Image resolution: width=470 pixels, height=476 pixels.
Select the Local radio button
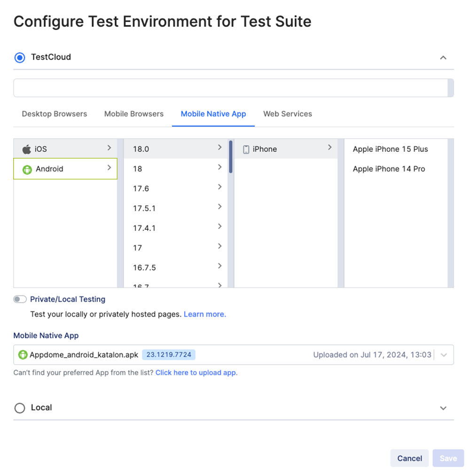pos(20,408)
